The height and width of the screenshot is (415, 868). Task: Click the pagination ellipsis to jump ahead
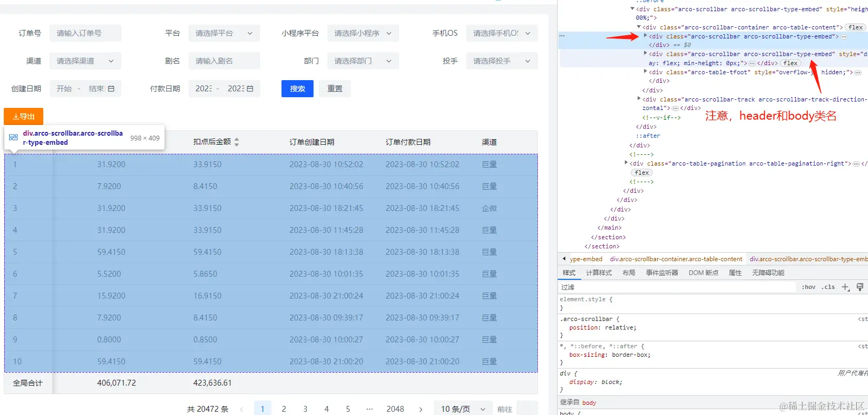[x=369, y=409]
